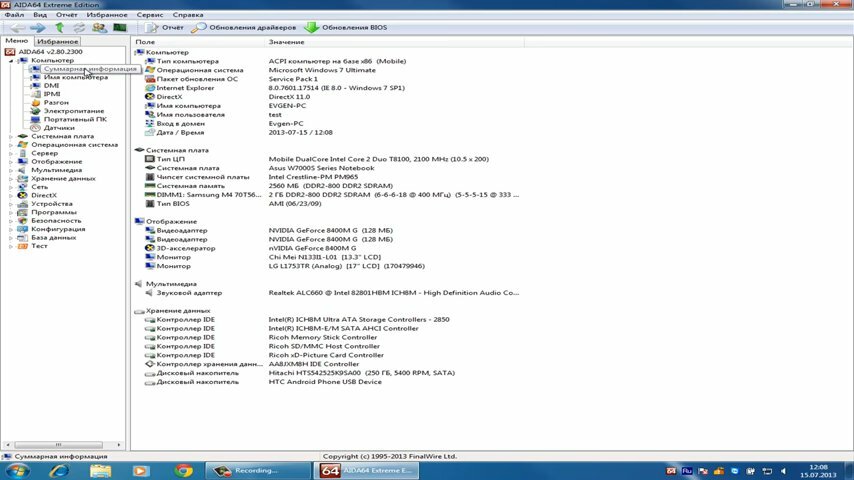The height and width of the screenshot is (480, 854).
Task: Open the Файл menu
Action: pyautogui.click(x=14, y=15)
